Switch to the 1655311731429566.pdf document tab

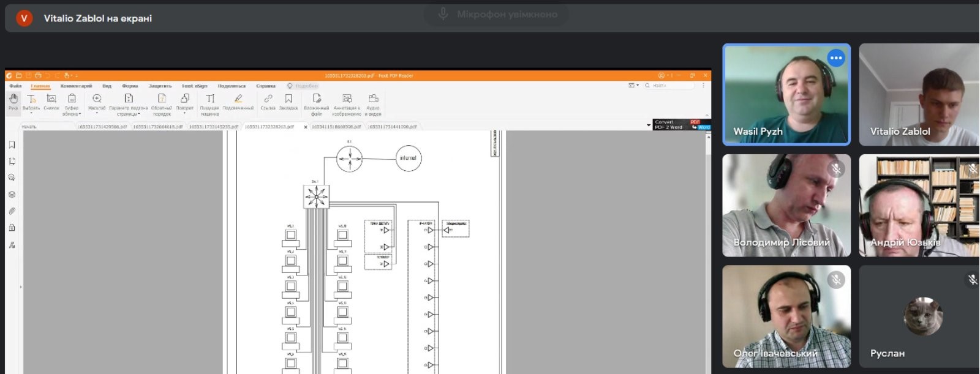tap(103, 127)
